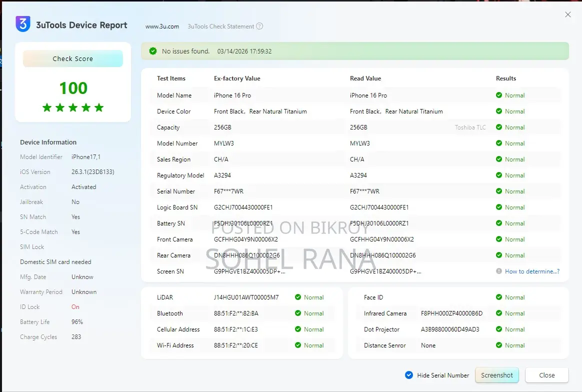Click the Battery Life 96% value
Image resolution: width=582 pixels, height=392 pixels.
[77, 322]
